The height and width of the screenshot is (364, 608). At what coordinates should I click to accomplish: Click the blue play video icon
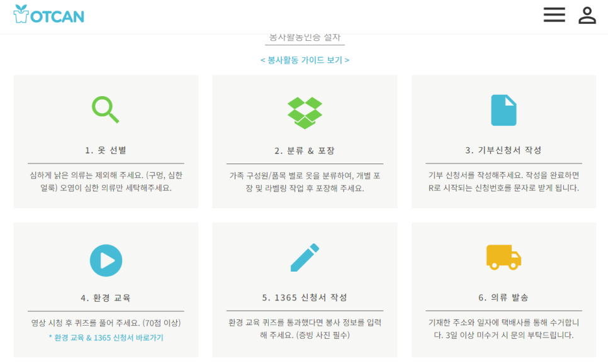pyautogui.click(x=106, y=260)
